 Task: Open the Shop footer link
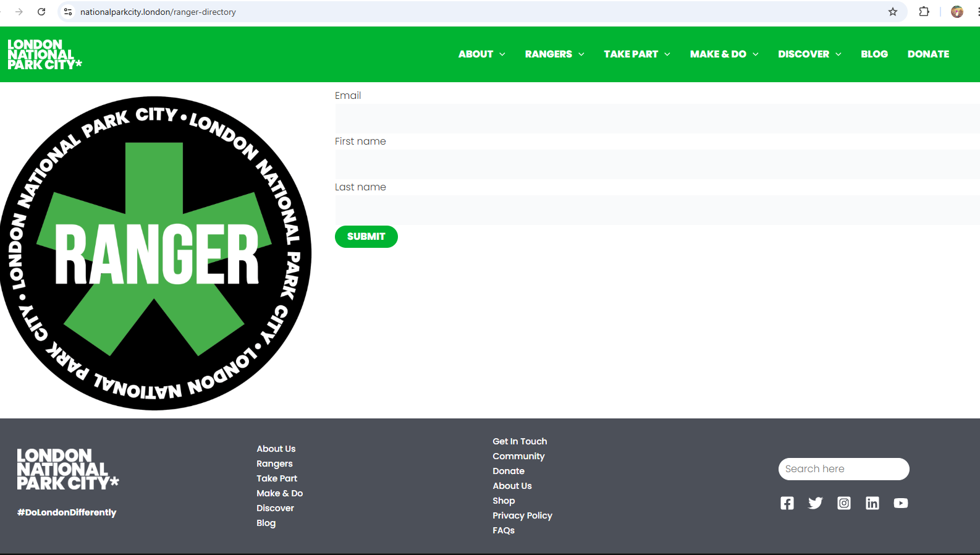(504, 501)
